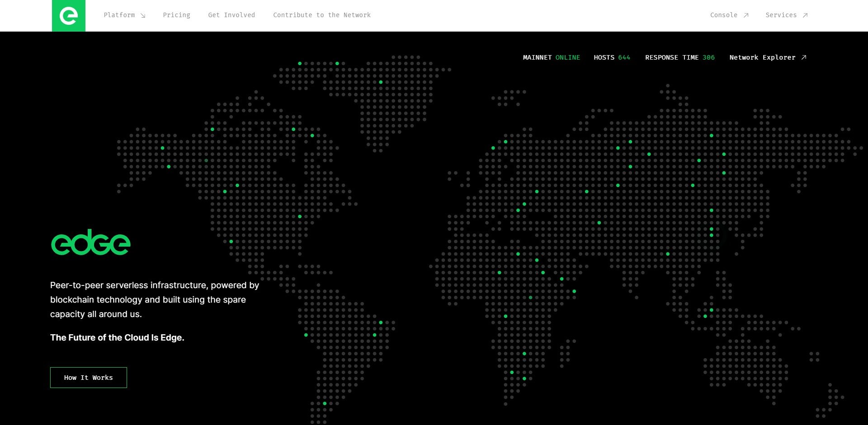Screen dimensions: 868x425
Task: Click the green Edge wordmark logo
Action: point(90,242)
